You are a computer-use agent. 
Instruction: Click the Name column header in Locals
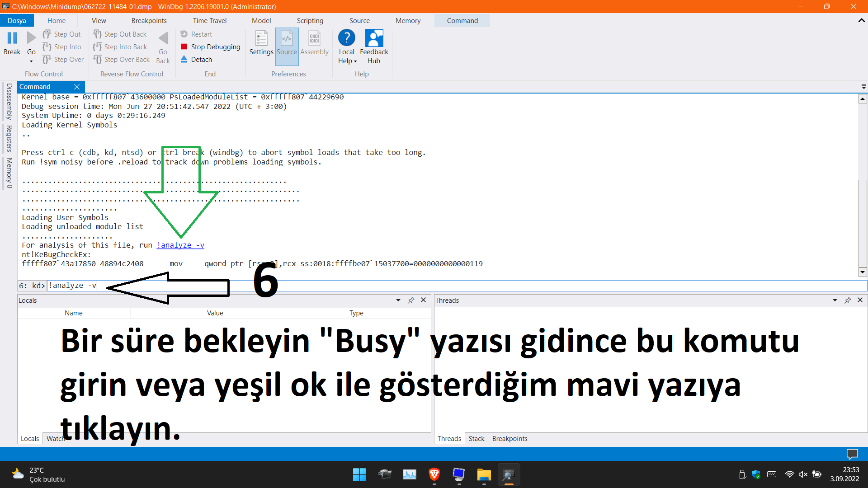tap(74, 313)
